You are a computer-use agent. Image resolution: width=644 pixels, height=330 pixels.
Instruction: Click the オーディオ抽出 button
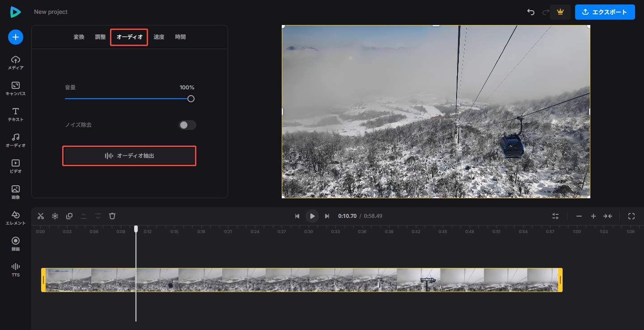pyautogui.click(x=129, y=156)
